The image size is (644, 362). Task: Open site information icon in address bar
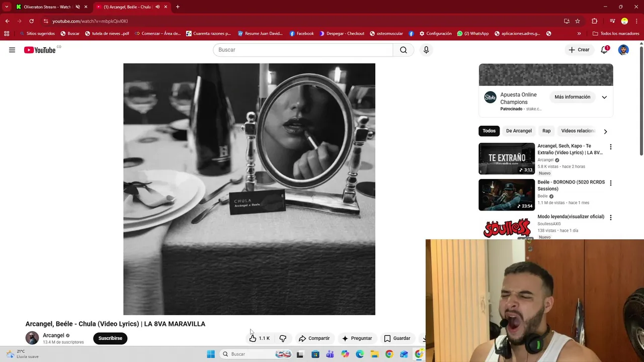coord(46,21)
